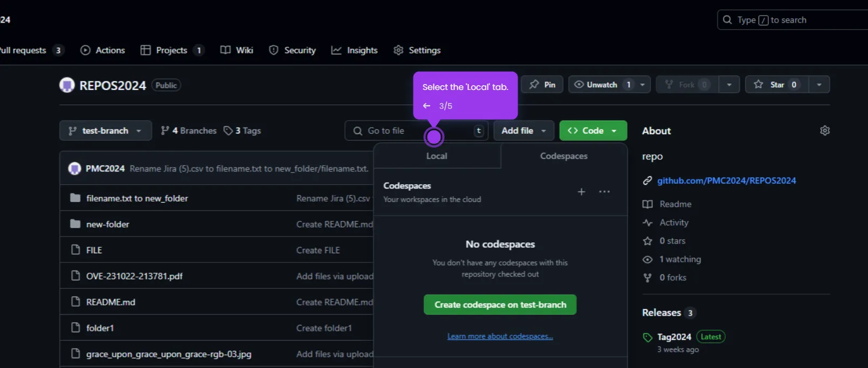Viewport: 868px width, 368px height.
Task: Create a new codespace with plus icon
Action: coord(581,192)
